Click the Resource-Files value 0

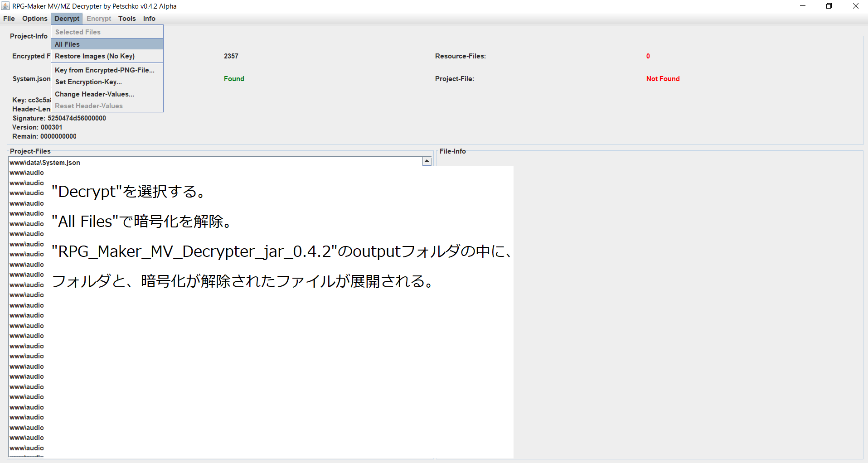pos(648,56)
